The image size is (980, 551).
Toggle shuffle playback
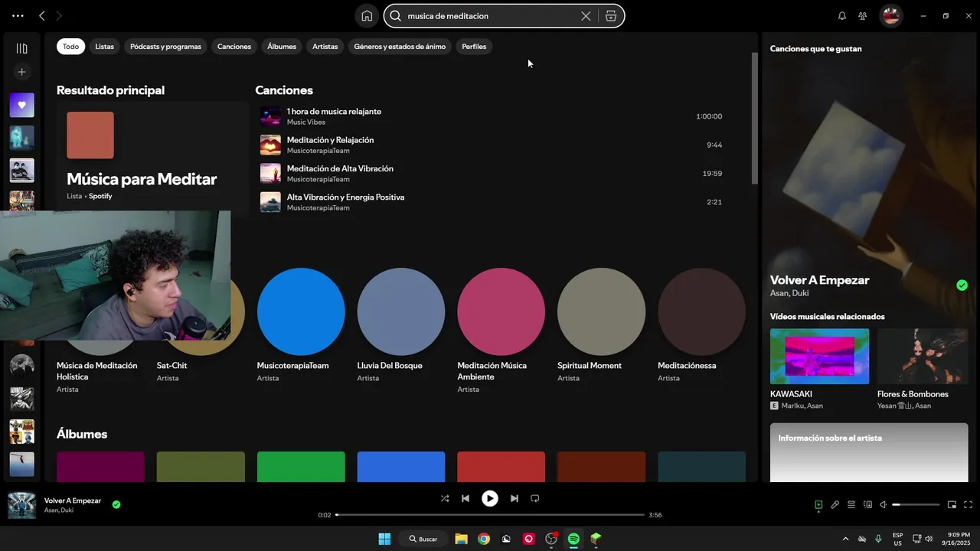pos(445,498)
